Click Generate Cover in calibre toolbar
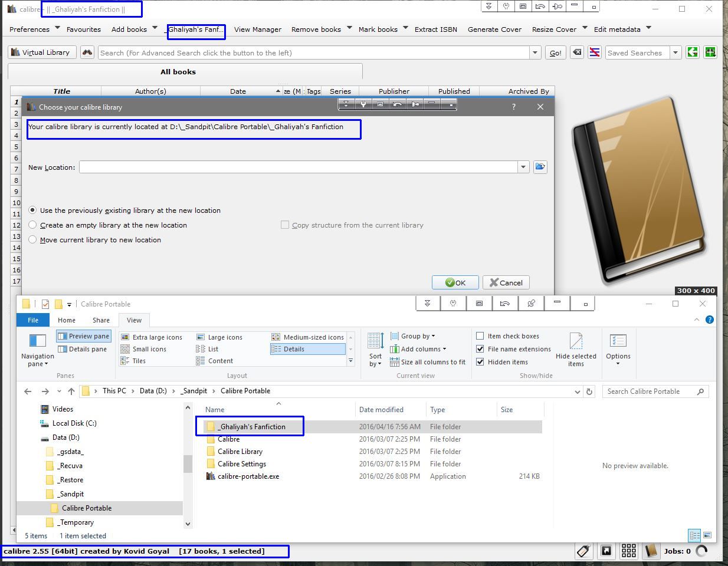 [x=494, y=29]
